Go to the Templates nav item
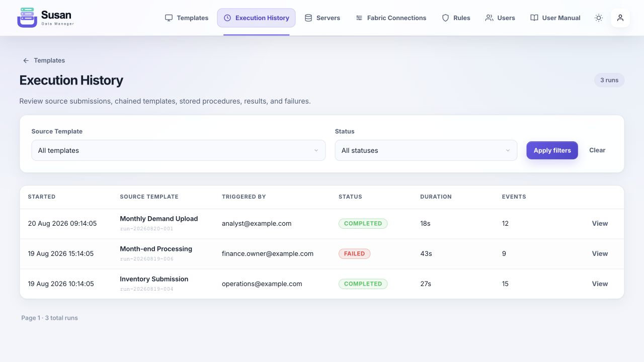644x362 pixels. click(187, 18)
